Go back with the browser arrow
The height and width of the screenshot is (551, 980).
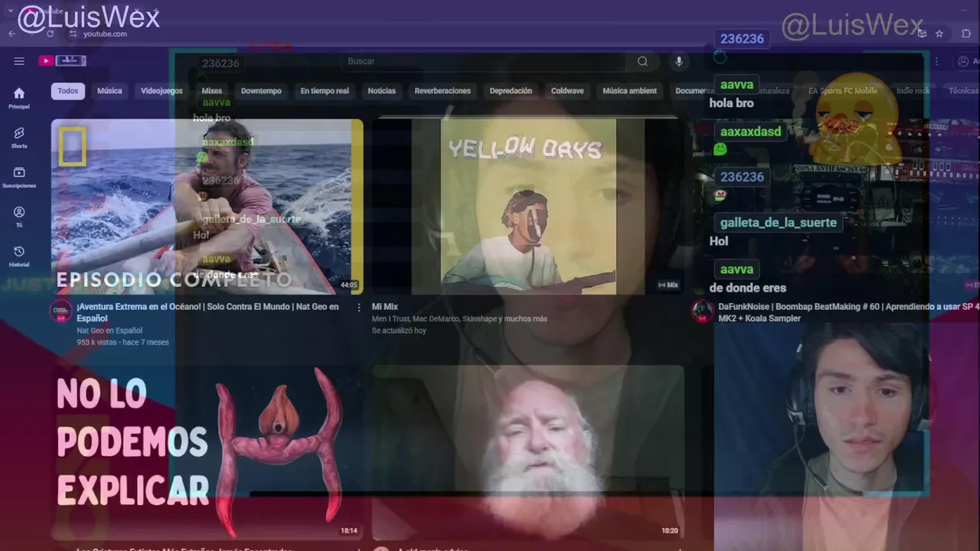[x=11, y=34]
